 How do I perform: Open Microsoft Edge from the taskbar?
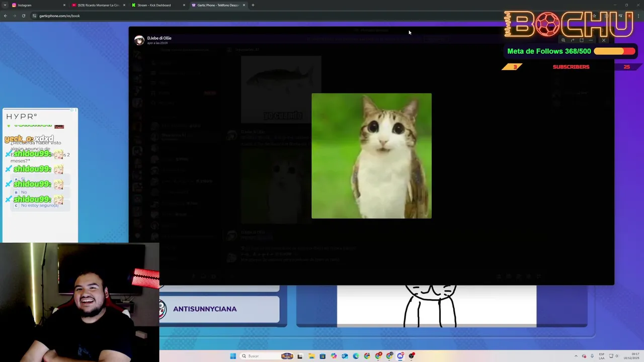click(x=356, y=356)
